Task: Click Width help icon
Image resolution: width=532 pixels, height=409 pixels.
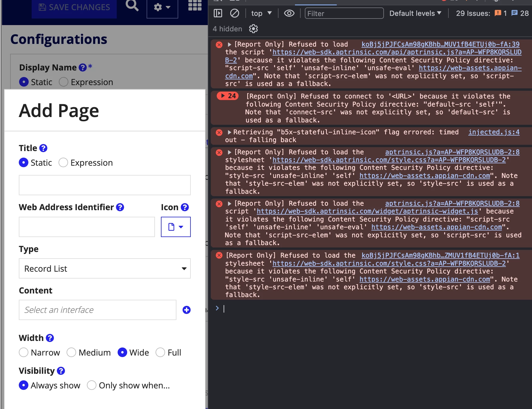Action: 50,338
